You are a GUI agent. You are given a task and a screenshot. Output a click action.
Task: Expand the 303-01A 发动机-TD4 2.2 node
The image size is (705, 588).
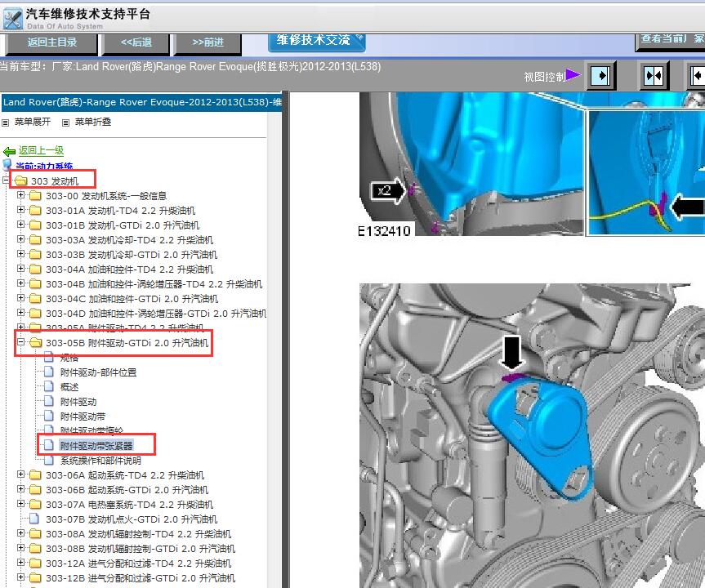tap(20, 210)
